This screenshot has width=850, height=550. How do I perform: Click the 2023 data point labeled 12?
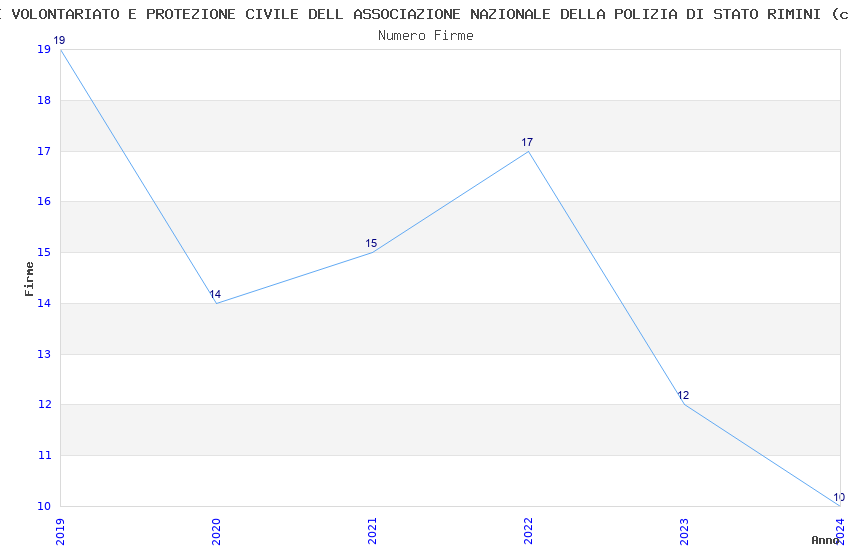[x=684, y=404]
